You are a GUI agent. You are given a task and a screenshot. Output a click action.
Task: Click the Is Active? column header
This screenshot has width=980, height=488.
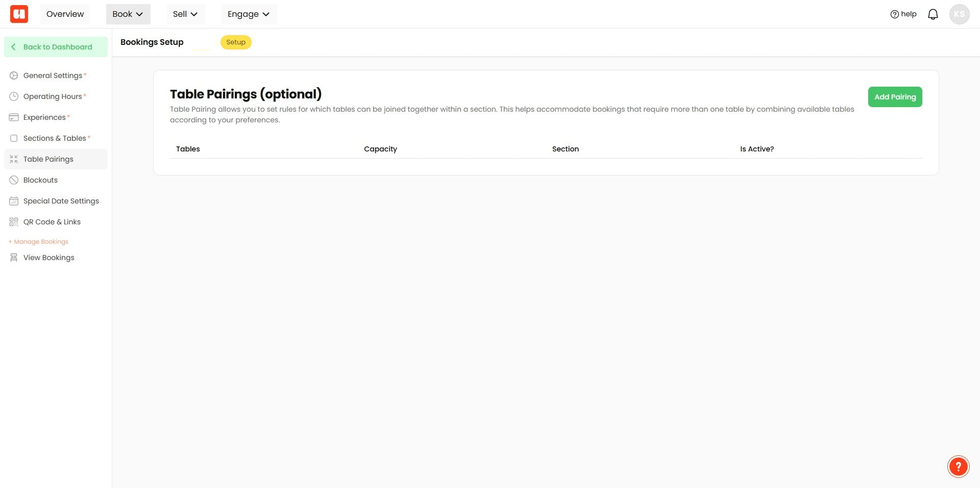[757, 149]
